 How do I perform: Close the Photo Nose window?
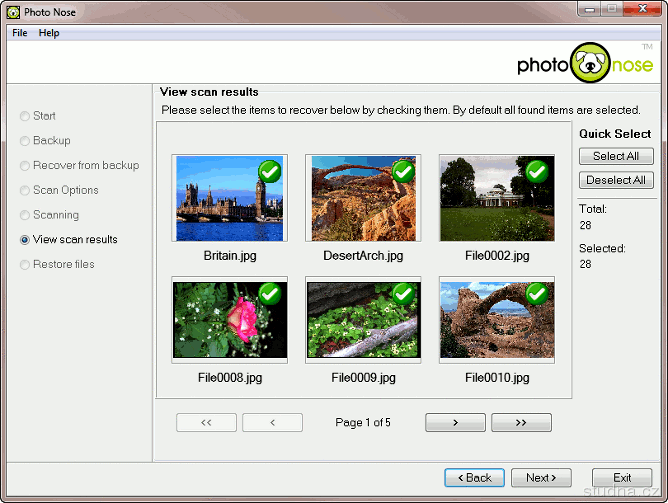pyautogui.click(x=642, y=9)
